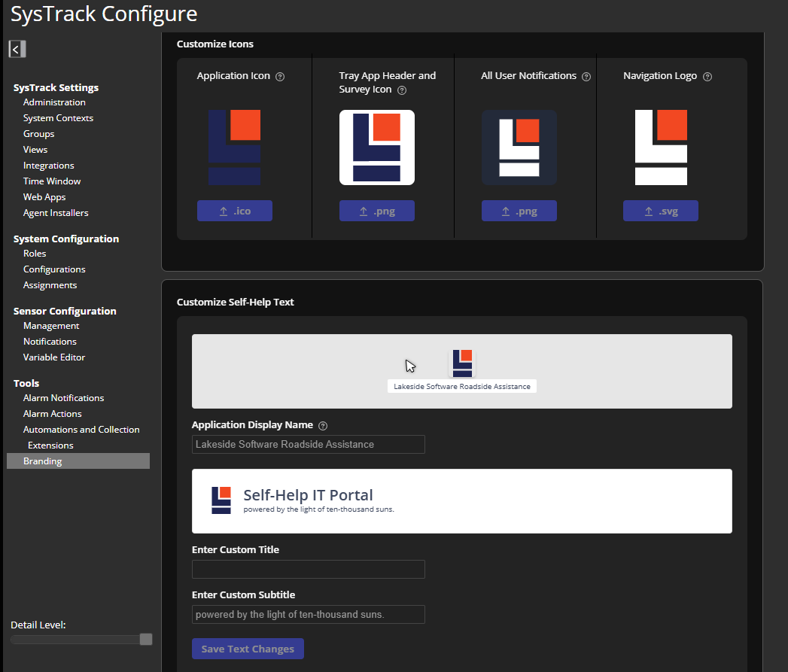Open Web Apps settings
This screenshot has height=672, width=788.
point(44,197)
